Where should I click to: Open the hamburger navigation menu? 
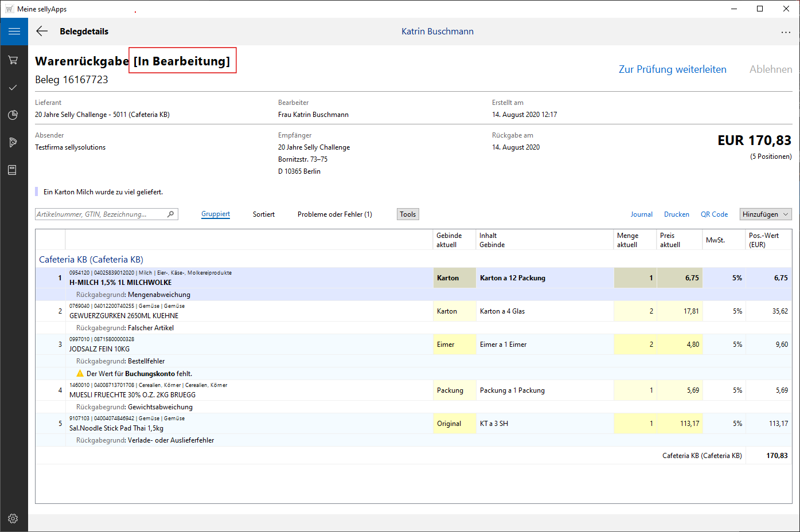[14, 32]
